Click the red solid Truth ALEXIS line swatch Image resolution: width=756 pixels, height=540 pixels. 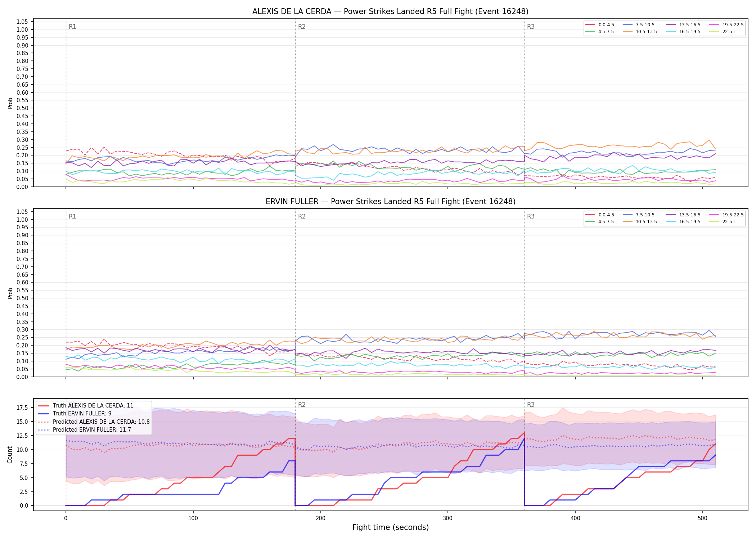44,406
